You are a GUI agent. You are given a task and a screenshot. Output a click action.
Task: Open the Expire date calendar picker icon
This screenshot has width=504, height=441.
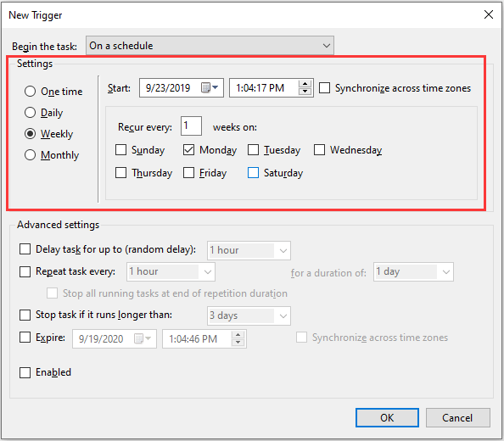click(x=143, y=338)
